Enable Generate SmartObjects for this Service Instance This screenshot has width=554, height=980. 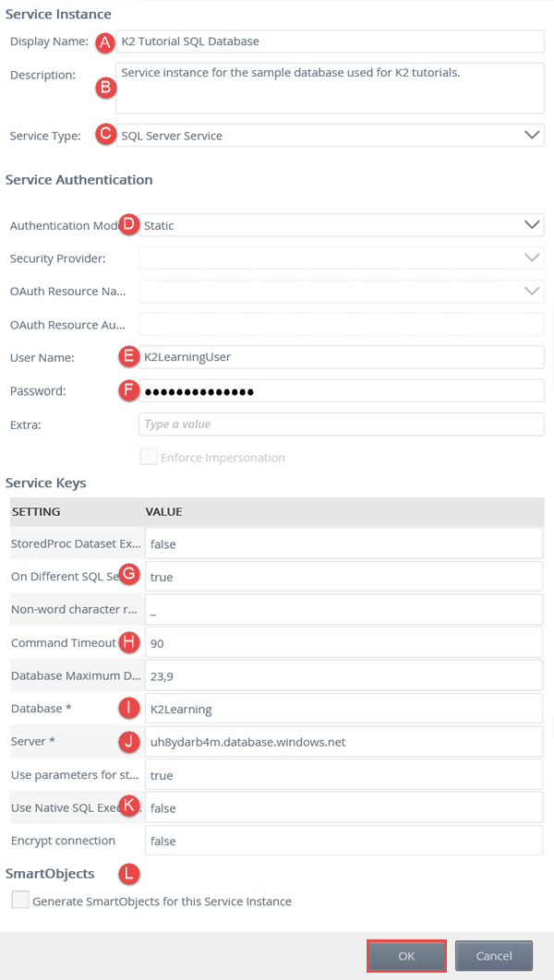click(x=20, y=901)
